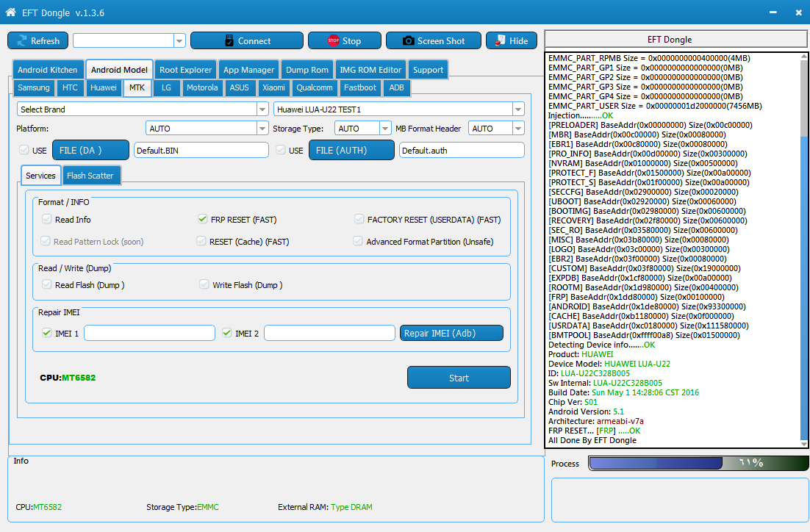Open the Huawei LUA-U22 TEST1 model dropdown

[x=518, y=109]
